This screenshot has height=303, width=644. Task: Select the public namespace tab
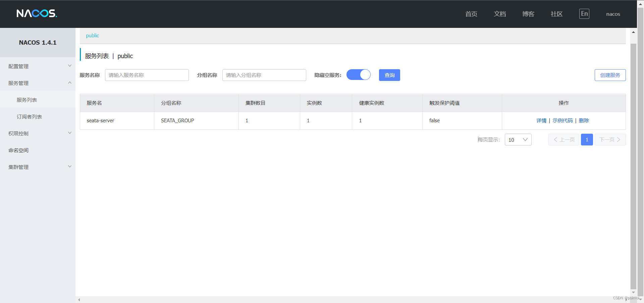tap(93, 36)
